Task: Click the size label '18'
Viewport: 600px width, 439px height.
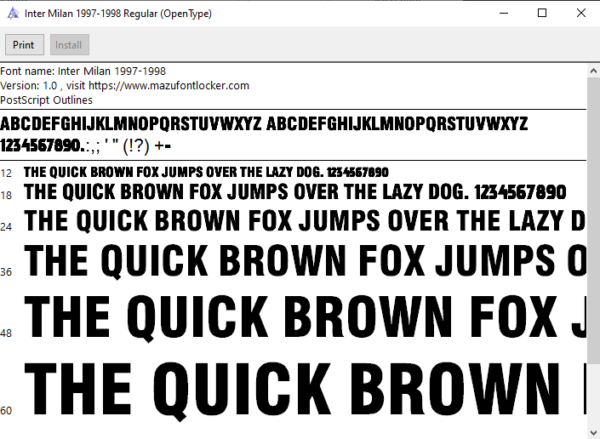Action: click(x=6, y=196)
